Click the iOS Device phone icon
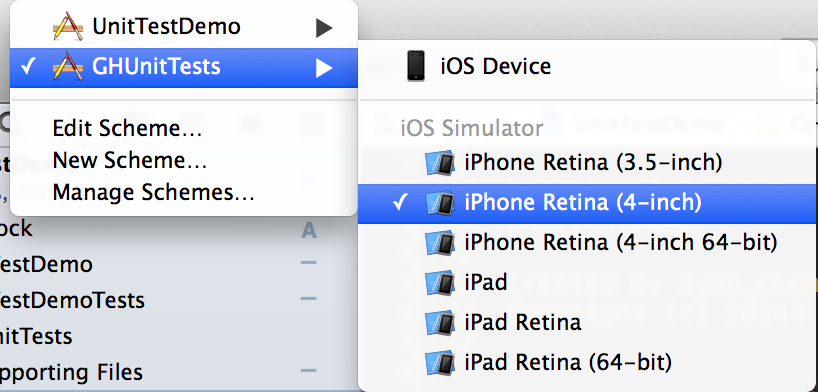The height and width of the screenshot is (392, 818). tap(416, 66)
